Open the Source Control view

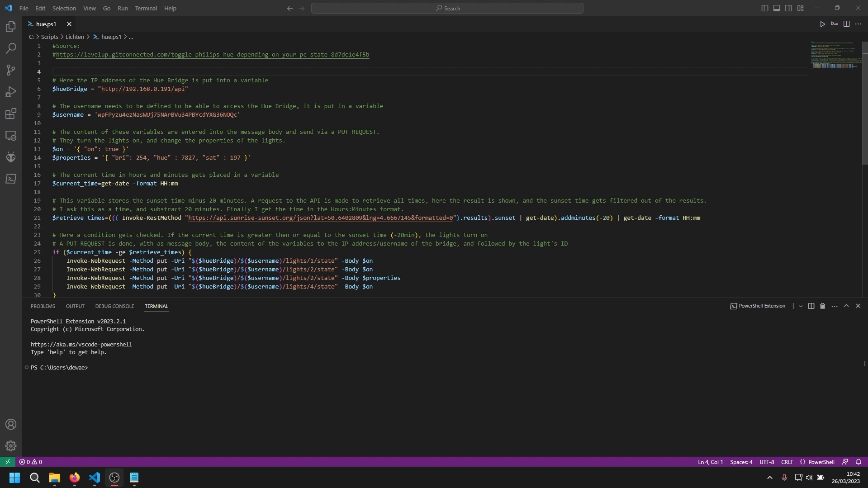click(x=11, y=70)
